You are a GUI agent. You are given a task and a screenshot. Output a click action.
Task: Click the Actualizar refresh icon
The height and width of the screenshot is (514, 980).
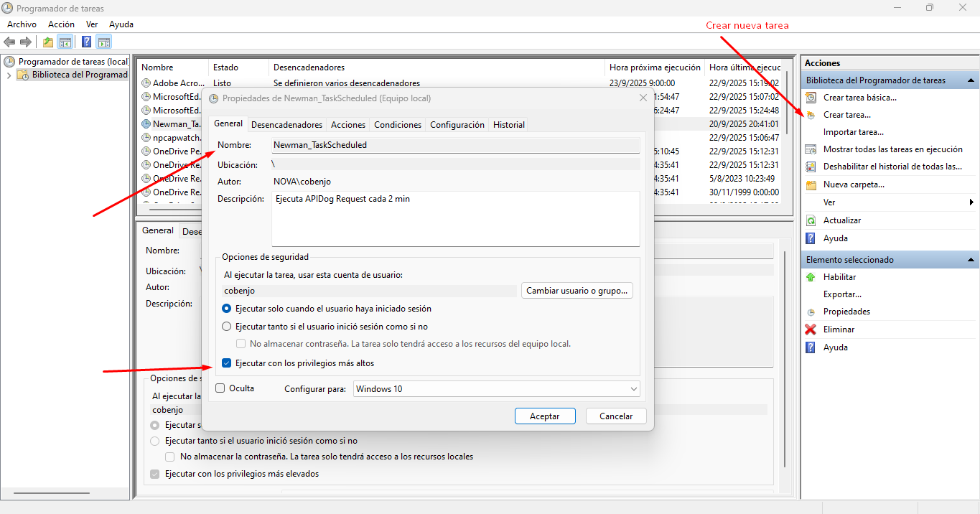(811, 220)
